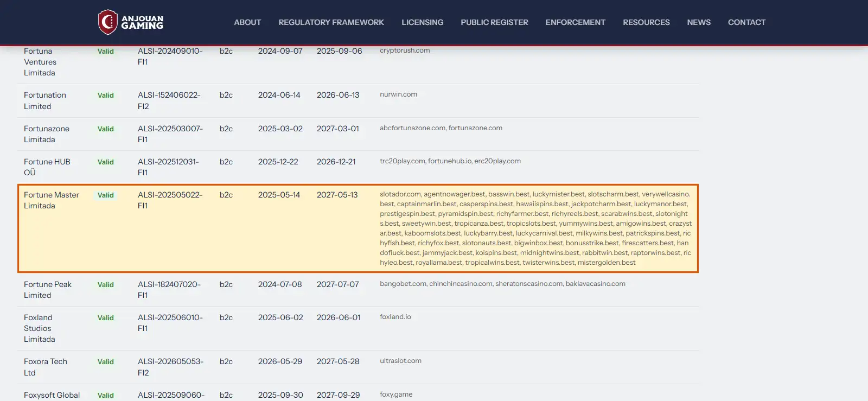Image resolution: width=868 pixels, height=401 pixels.
Task: Click b2c type in Foxland Studios row
Action: (226, 317)
